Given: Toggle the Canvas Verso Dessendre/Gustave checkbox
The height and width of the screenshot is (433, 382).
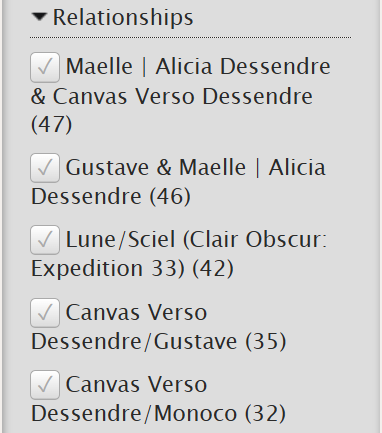Looking at the screenshot, I should coord(45,313).
